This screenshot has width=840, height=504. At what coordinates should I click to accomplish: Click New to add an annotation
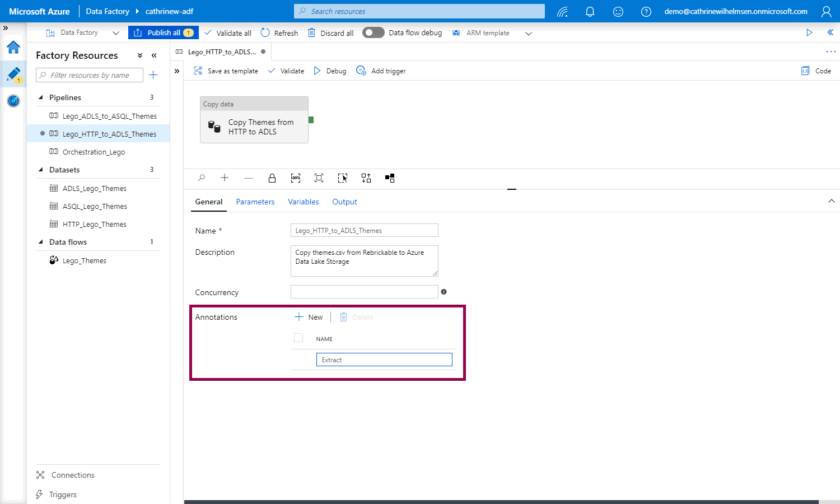point(309,318)
